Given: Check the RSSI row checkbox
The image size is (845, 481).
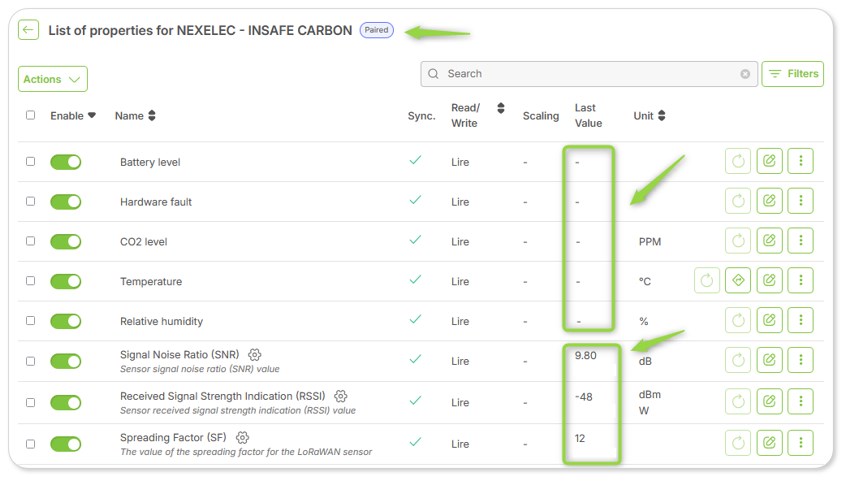Looking at the screenshot, I should [31, 403].
